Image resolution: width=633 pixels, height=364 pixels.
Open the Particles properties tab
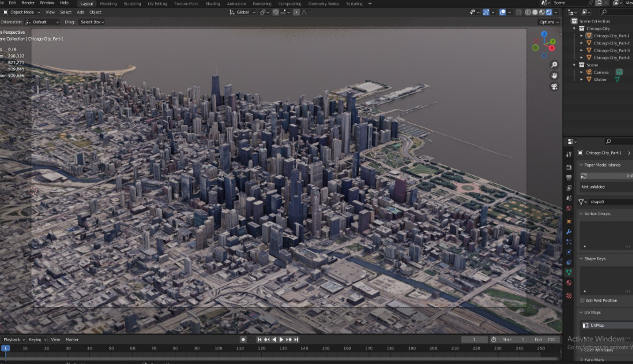point(569,242)
